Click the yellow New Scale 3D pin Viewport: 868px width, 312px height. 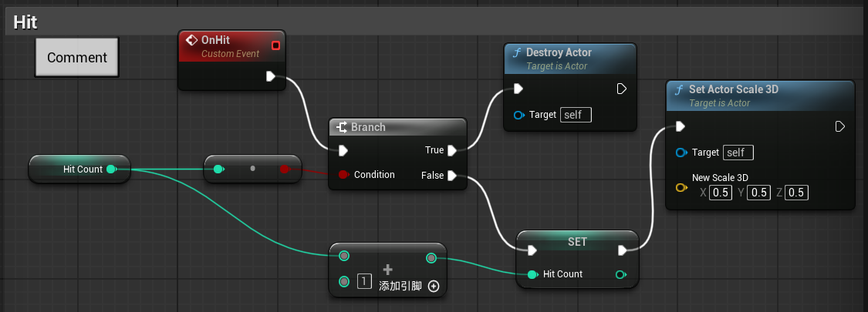[681, 187]
